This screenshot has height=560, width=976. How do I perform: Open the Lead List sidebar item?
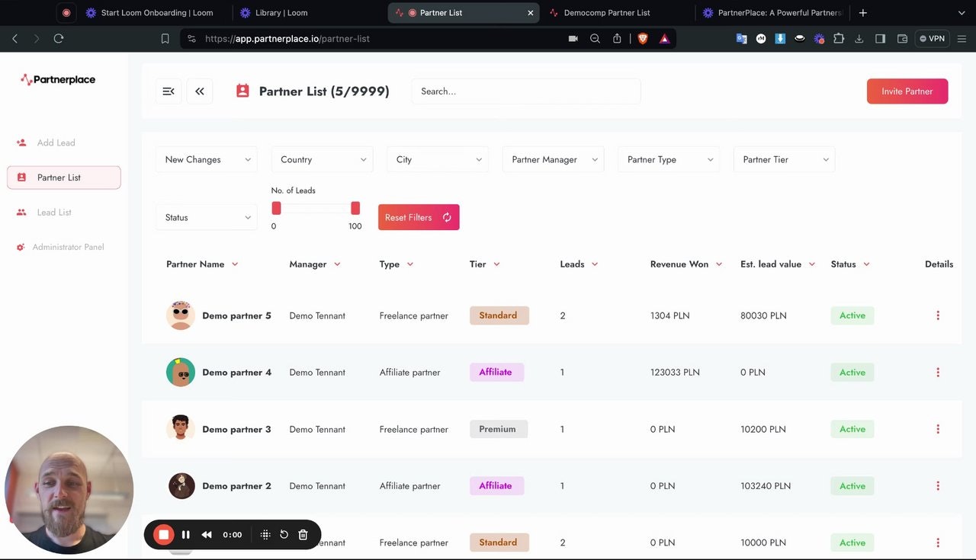coord(54,212)
